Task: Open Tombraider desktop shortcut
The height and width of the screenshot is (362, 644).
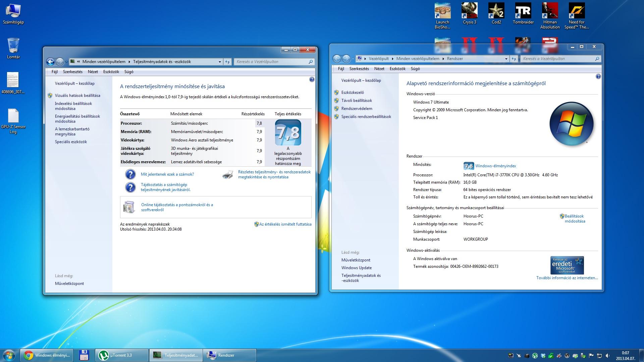Action: coord(523,14)
